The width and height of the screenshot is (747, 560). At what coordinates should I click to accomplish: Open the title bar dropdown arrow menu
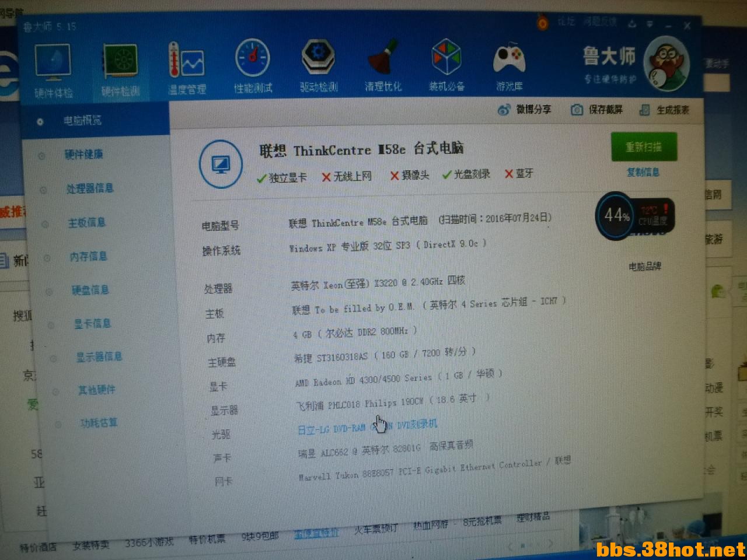tap(650, 24)
